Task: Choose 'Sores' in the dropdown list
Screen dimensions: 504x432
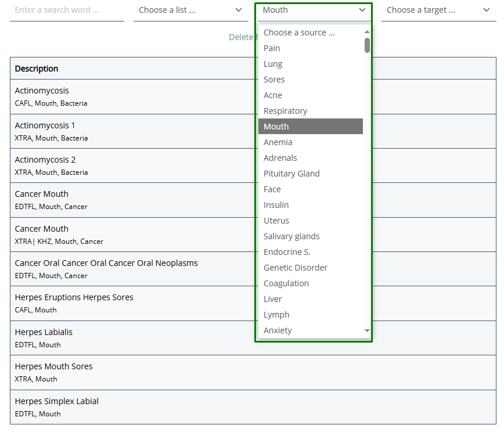Action: (274, 80)
